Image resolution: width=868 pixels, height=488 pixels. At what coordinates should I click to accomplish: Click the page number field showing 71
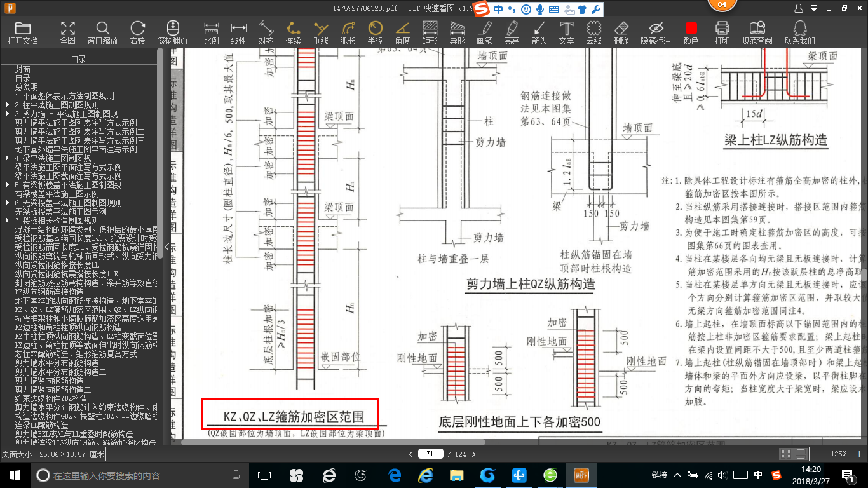click(431, 454)
